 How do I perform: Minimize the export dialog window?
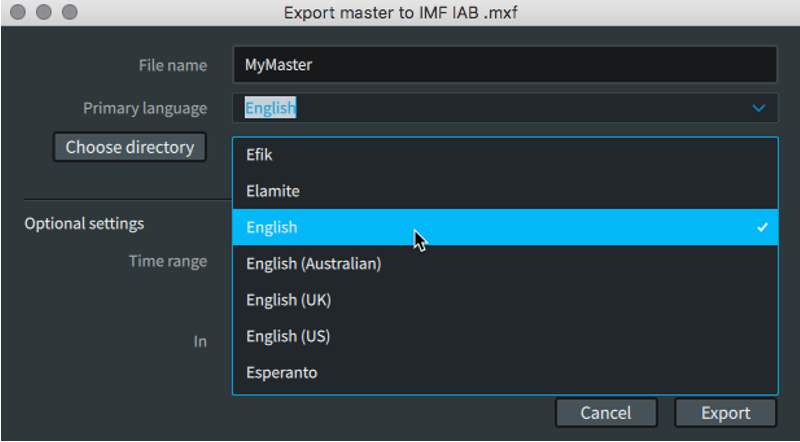(44, 13)
